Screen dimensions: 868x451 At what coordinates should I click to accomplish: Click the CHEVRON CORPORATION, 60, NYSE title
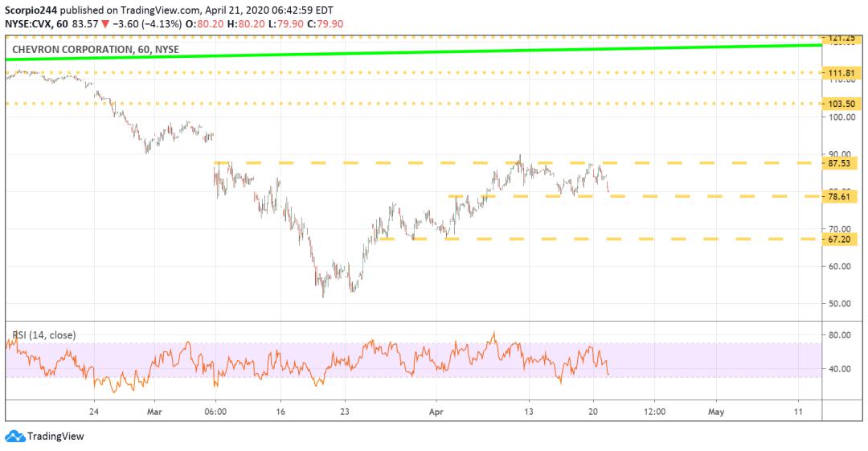point(95,49)
